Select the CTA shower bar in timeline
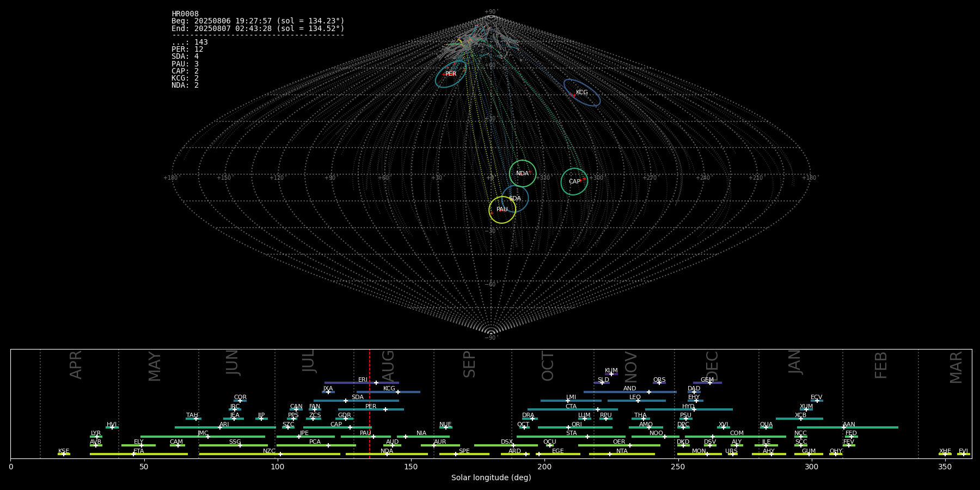 573,409
